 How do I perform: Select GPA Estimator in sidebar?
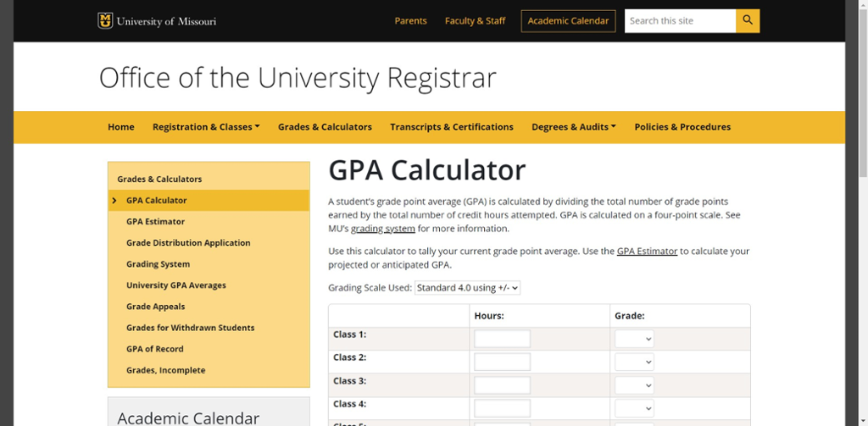coord(156,221)
